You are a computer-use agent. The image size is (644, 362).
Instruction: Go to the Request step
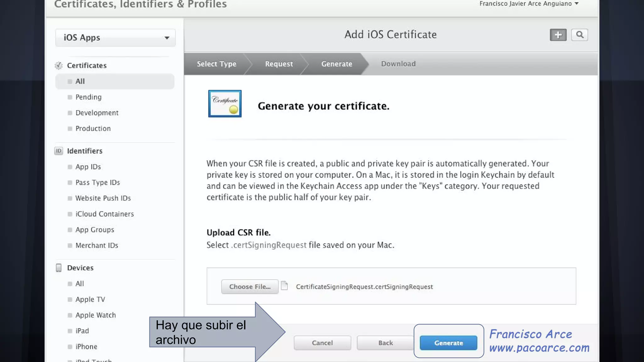coord(279,64)
